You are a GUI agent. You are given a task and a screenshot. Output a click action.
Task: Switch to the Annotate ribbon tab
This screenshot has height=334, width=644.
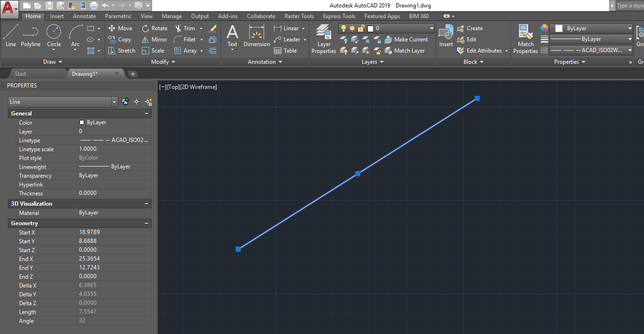click(84, 16)
